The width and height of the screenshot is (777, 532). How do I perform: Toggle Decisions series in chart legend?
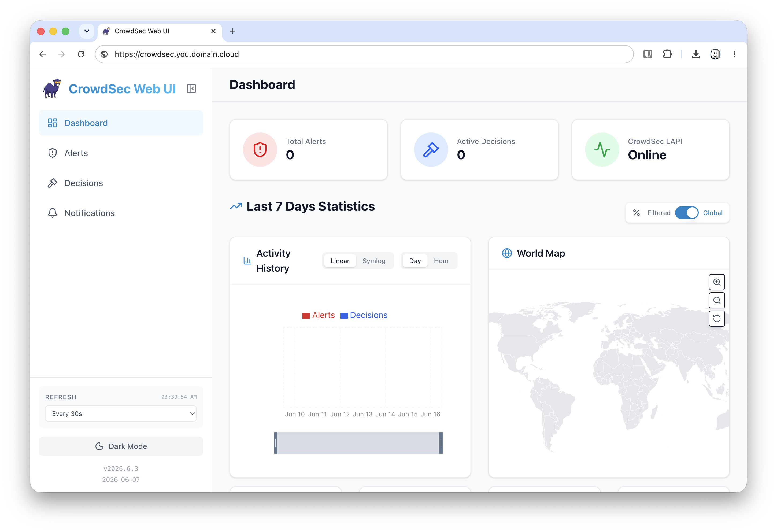click(x=364, y=315)
